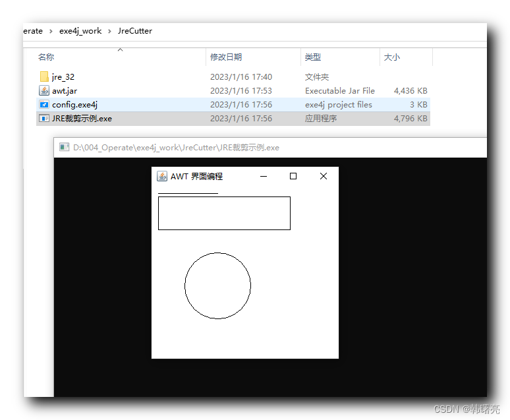
Task: Click the AWT 界面编程 title bar text
Action: pyautogui.click(x=196, y=177)
